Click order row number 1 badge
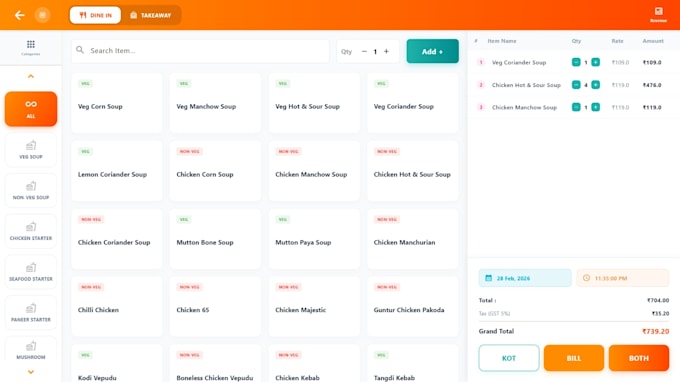The height and width of the screenshot is (382, 680). 481,62
